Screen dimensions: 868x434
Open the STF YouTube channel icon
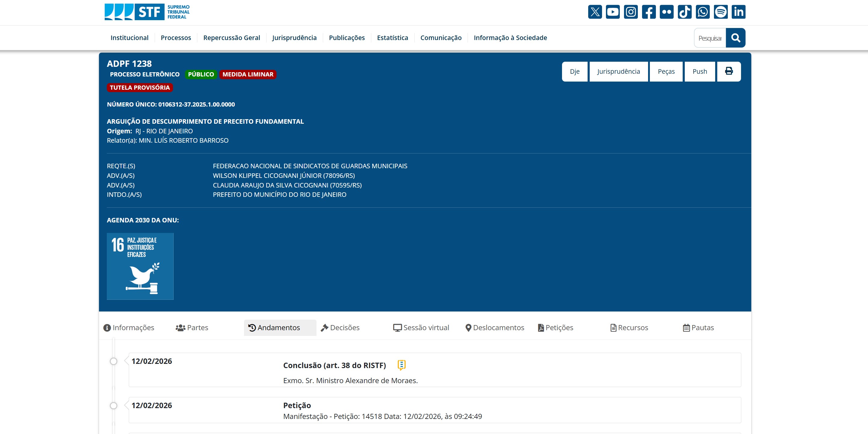tap(613, 12)
